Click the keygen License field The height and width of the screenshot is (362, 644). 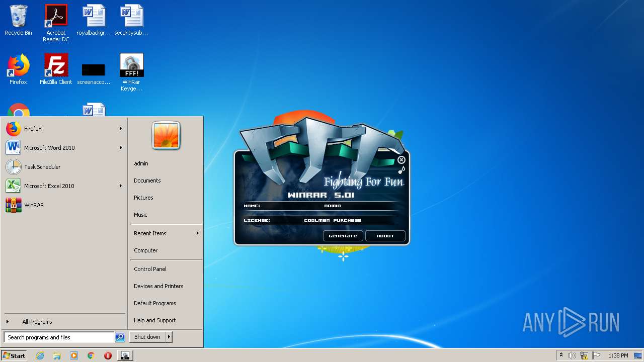click(x=333, y=220)
